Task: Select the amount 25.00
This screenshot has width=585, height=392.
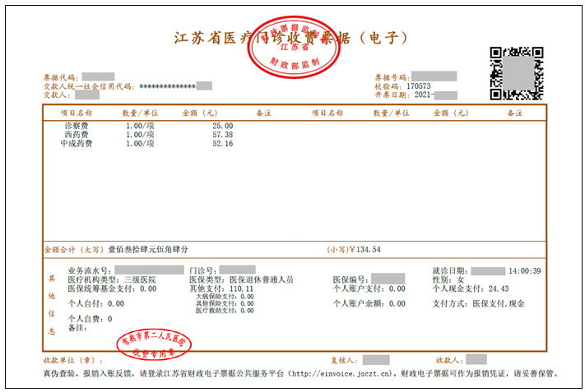Action: [223, 126]
